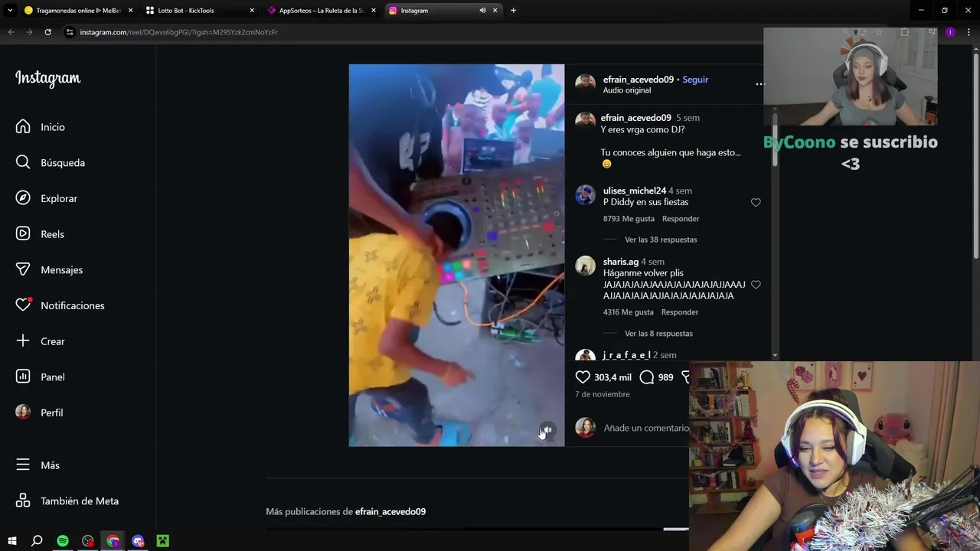Follow efrain_acevedo09 with Seguir
Screen dimensions: 980x551
[x=695, y=80]
